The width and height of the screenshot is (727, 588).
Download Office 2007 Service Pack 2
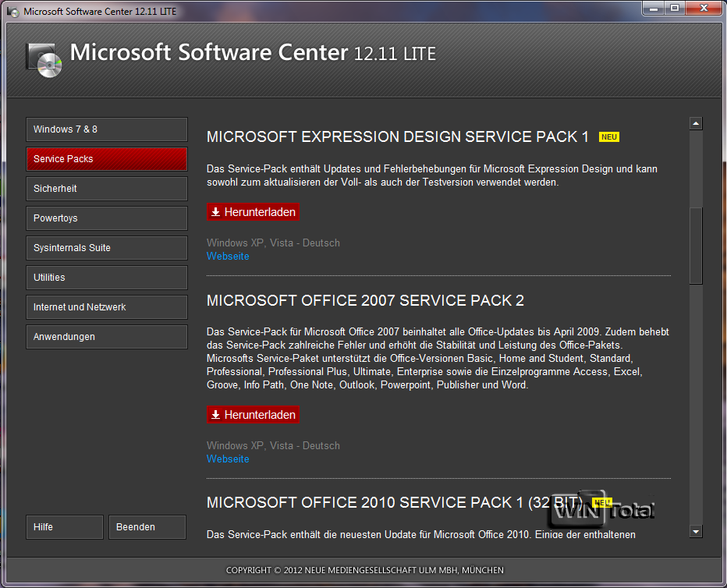254,415
